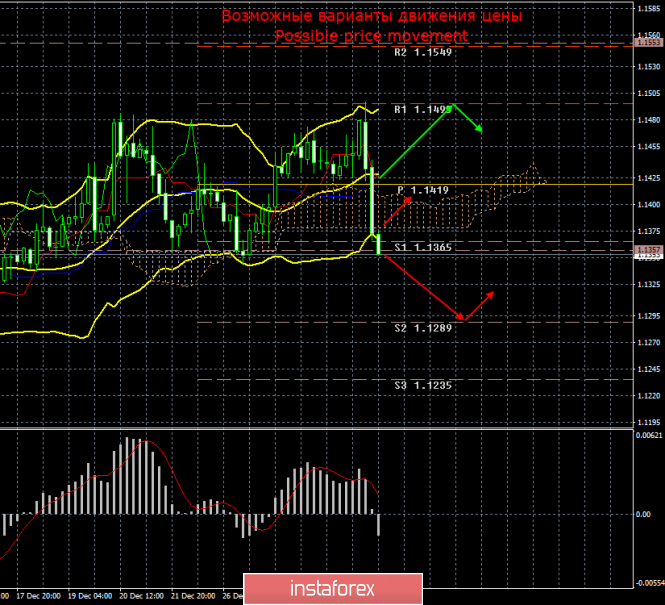This screenshot has width=665, height=605.
Task: Select the R2 1.1549 resistance label
Action: (423, 52)
